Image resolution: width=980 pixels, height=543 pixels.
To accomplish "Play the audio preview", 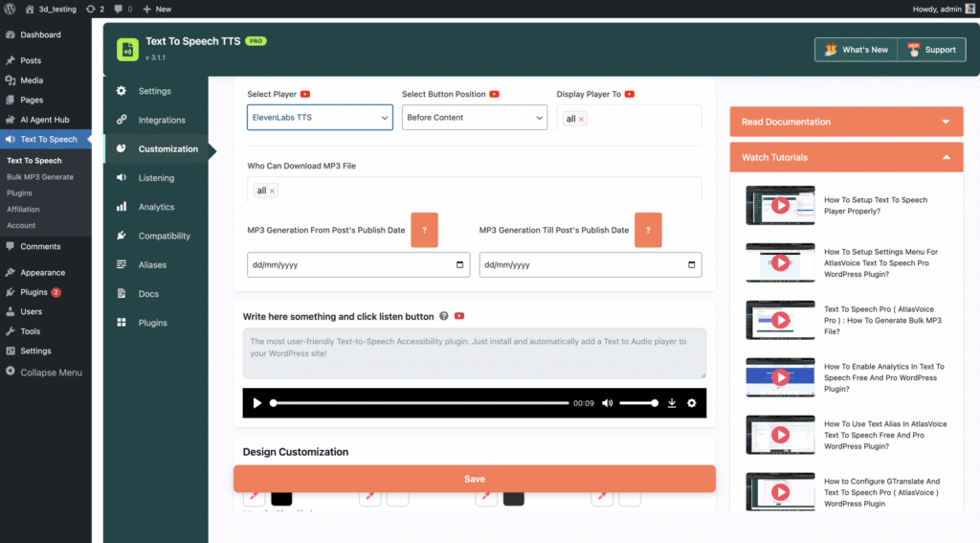I will (x=256, y=403).
